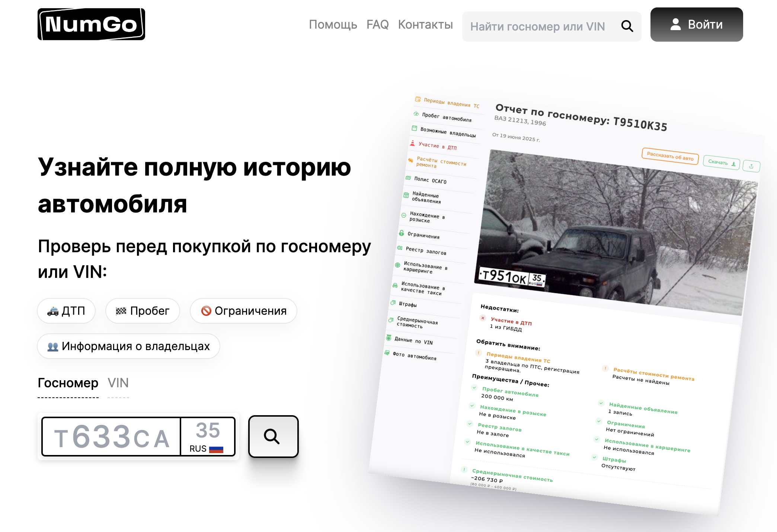Screen dimensions: 777x532
Task: Toggle the ДТП filter chip
Action: click(66, 311)
